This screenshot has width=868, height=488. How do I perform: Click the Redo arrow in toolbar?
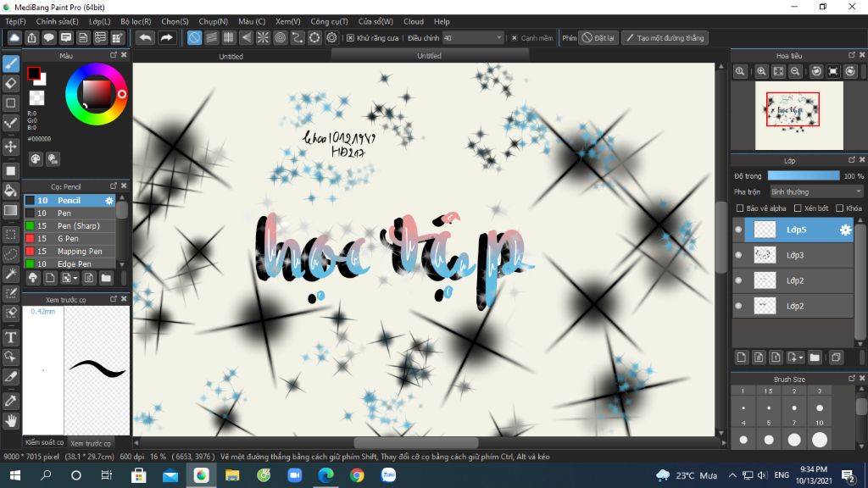166,37
